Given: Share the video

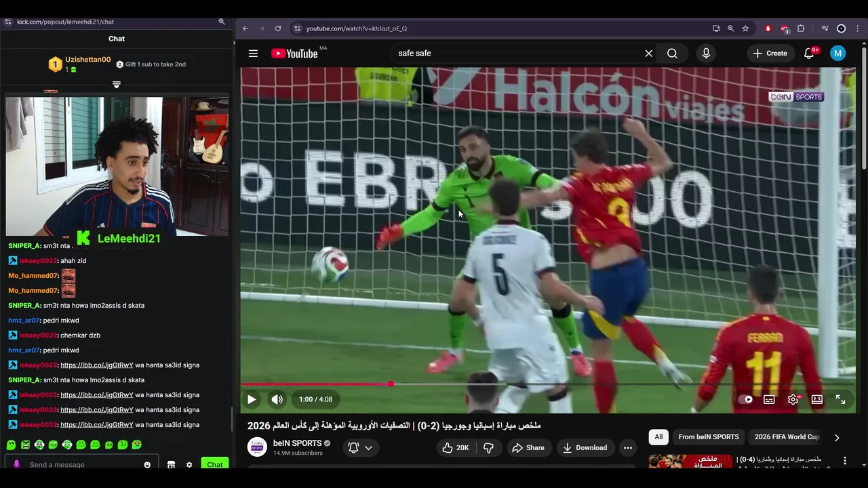Looking at the screenshot, I should point(528,447).
